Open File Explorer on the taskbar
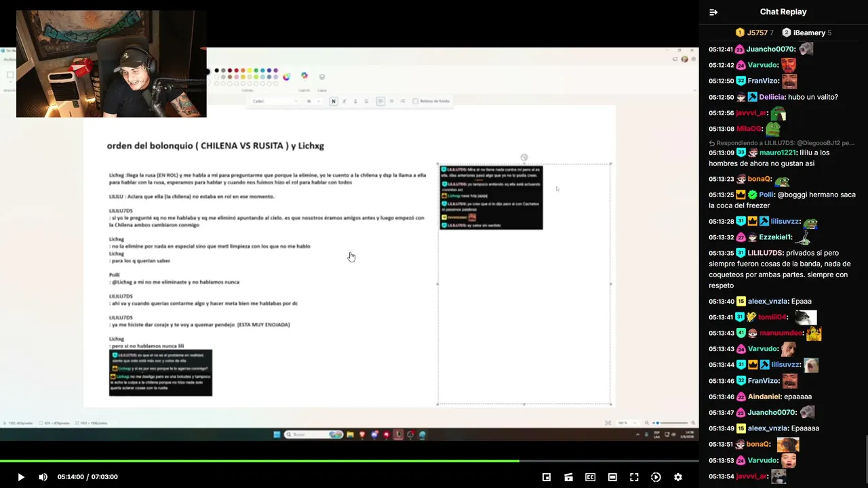The image size is (868, 488). 350,434
